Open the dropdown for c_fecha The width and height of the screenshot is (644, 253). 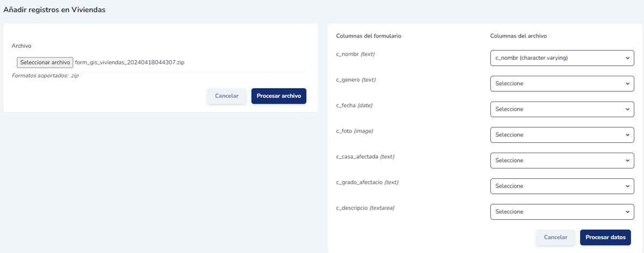click(562, 109)
